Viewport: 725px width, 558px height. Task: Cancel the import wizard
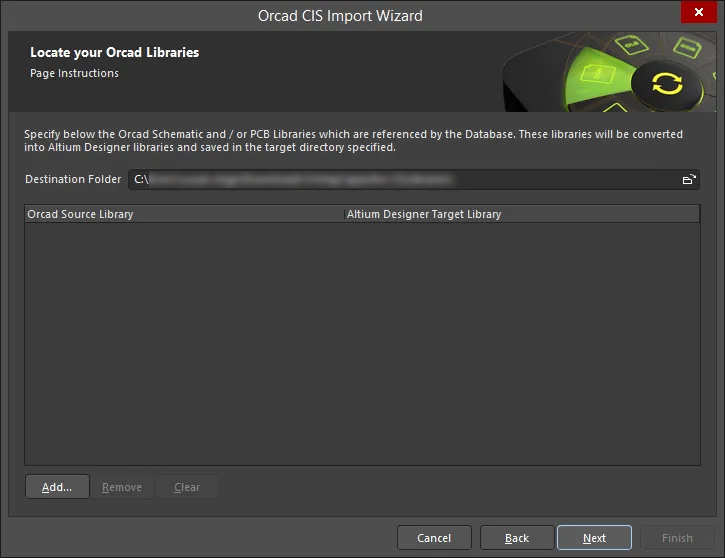(434, 538)
